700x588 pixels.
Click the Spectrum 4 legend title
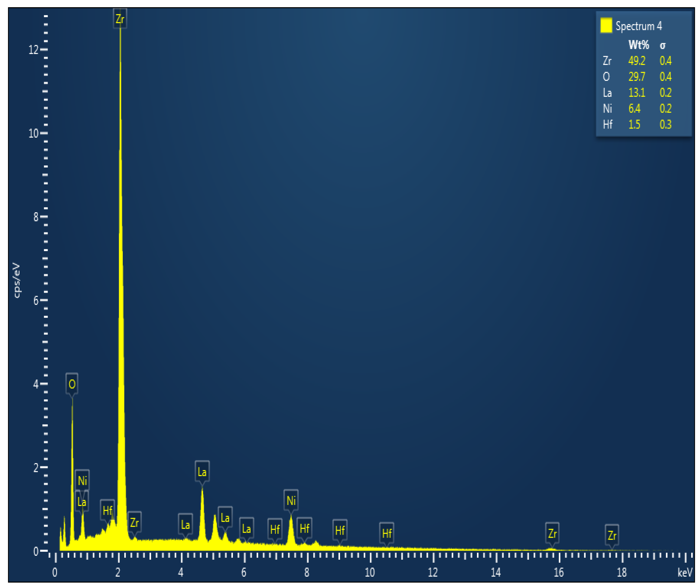pyautogui.click(x=638, y=26)
